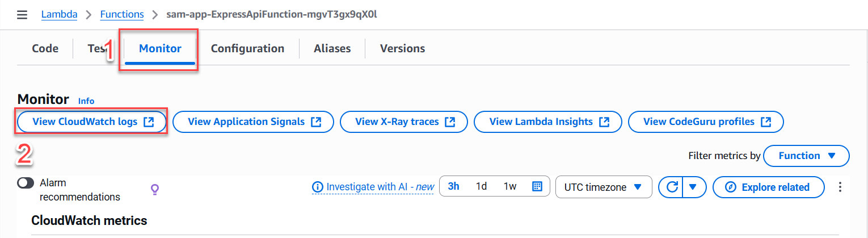Open the hamburger navigation menu
The width and height of the screenshot is (868, 238).
pyautogui.click(x=22, y=14)
